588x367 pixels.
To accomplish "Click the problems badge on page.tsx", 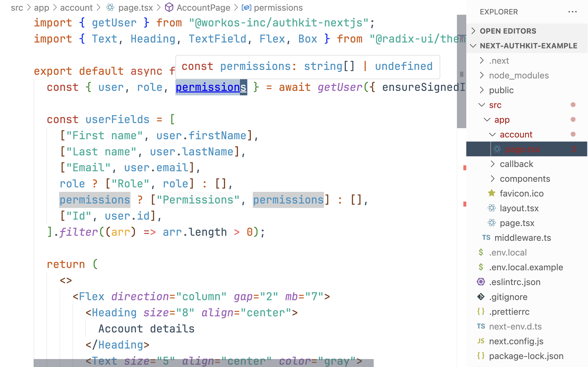I will tap(574, 149).
